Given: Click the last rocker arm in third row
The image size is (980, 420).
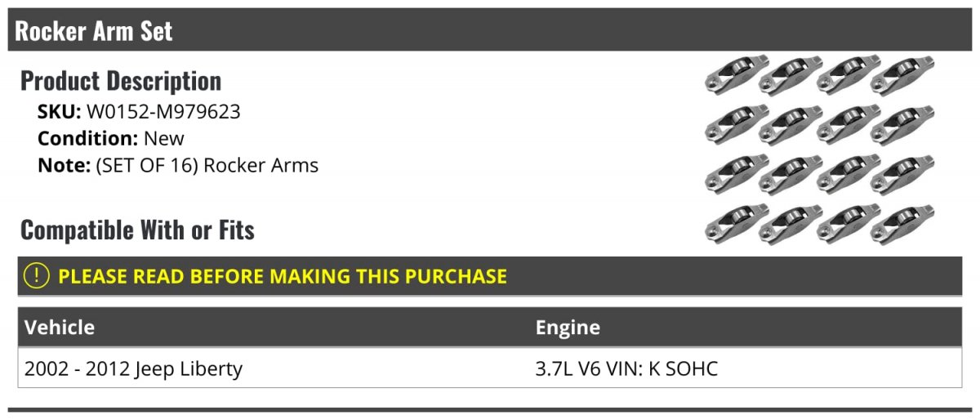Looking at the screenshot, I should 902,174.
